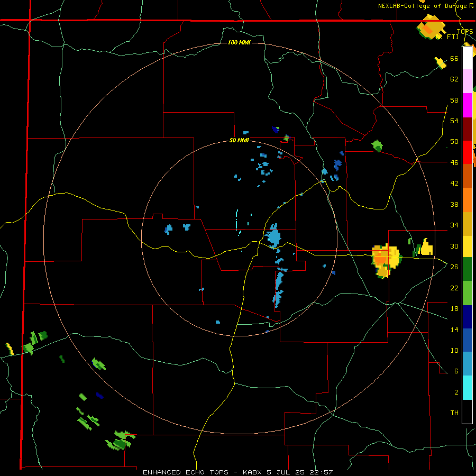Click the '34' legend value
This screenshot has height=476, width=476.
pos(454,225)
